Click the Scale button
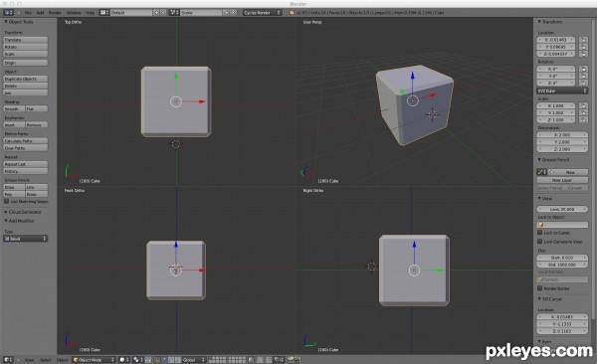This screenshot has width=597, height=364. [26, 54]
